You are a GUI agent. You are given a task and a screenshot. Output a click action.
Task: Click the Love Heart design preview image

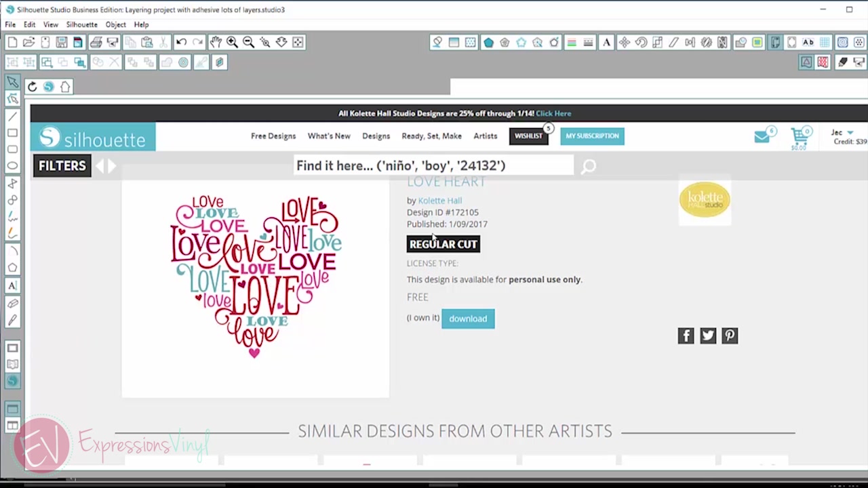pos(256,278)
